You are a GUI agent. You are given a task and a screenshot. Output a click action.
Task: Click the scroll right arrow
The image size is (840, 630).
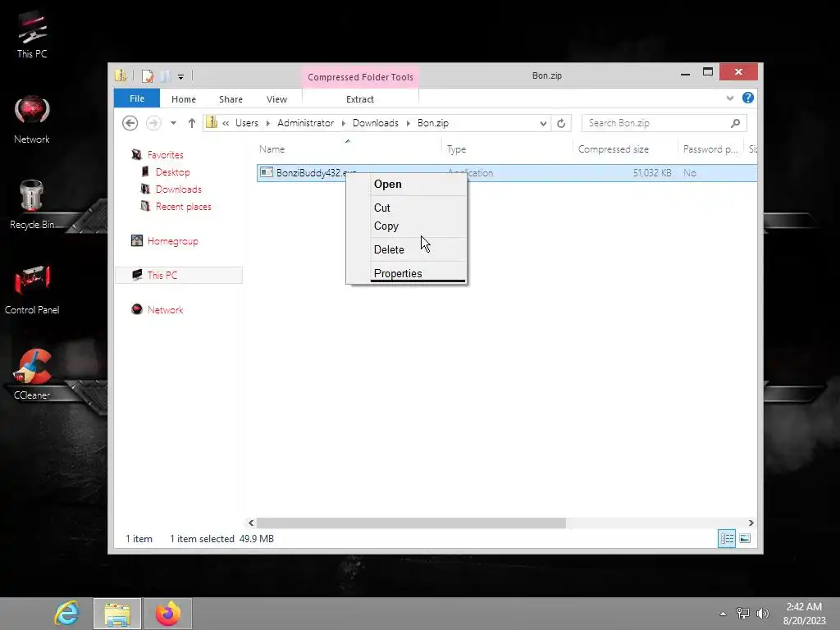[x=751, y=523]
